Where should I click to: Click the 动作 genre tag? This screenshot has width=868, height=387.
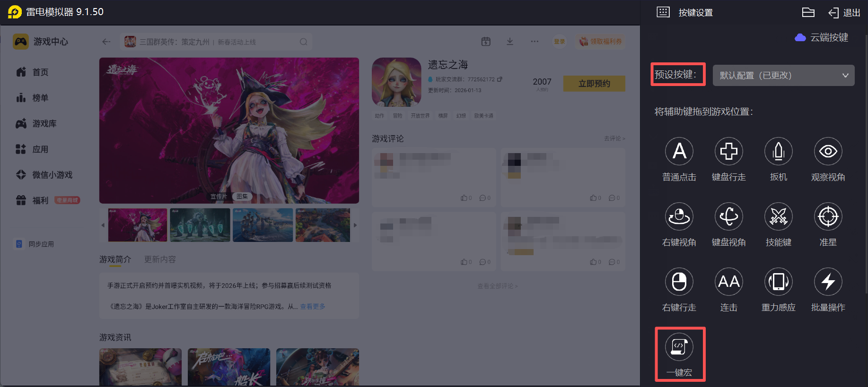(x=380, y=116)
